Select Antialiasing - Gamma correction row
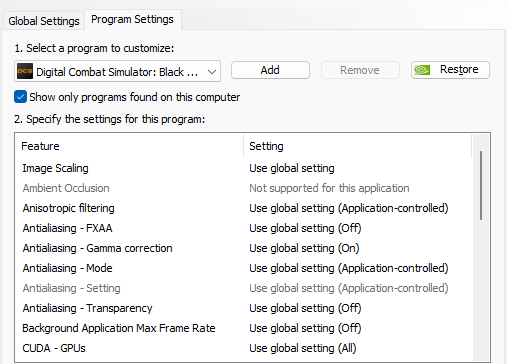 pos(244,248)
